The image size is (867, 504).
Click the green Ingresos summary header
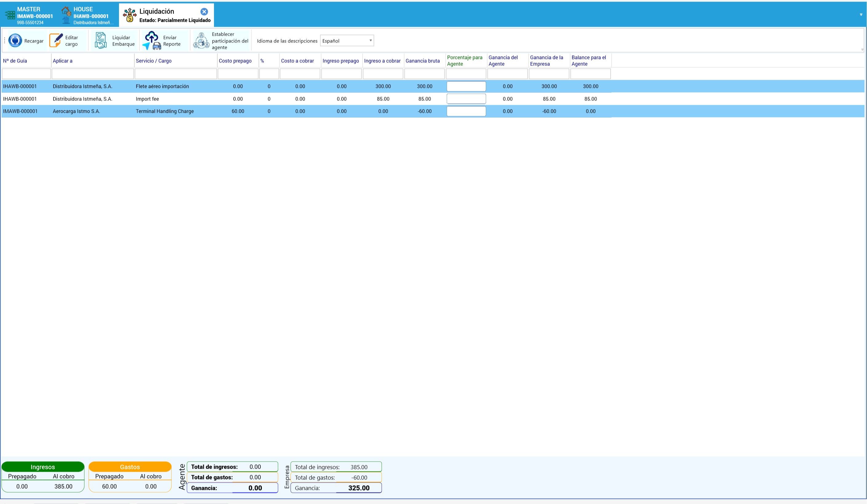(43, 467)
